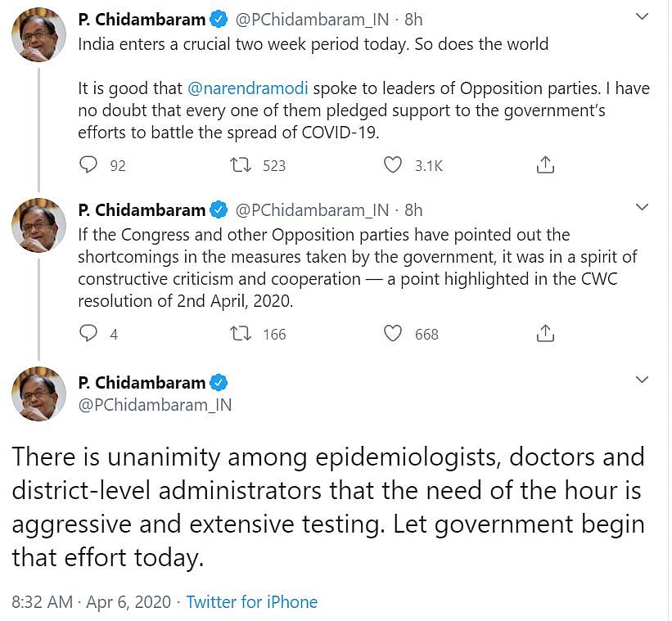Image resolution: width=672 pixels, height=621 pixels.
Task: Retweet the tweet mentioning constructive criticism
Action: [x=241, y=333]
